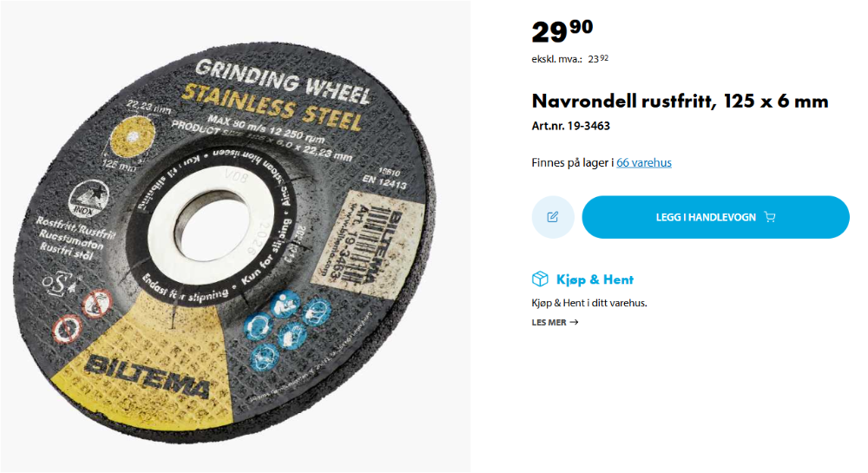Screen dimensions: 868x473
Task: Click the Kjøp & Hent box icon
Action: point(540,279)
